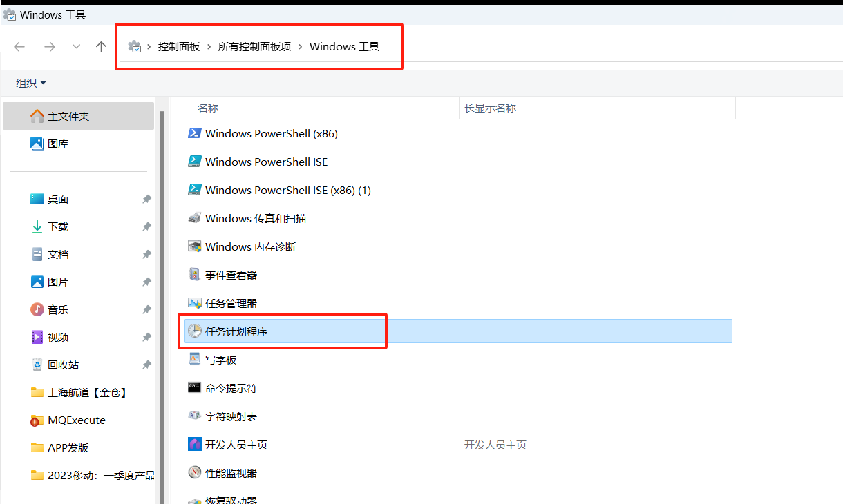Viewport: 843px width, 504px height.
Task: Go back with the left arrow button
Action: (19, 46)
